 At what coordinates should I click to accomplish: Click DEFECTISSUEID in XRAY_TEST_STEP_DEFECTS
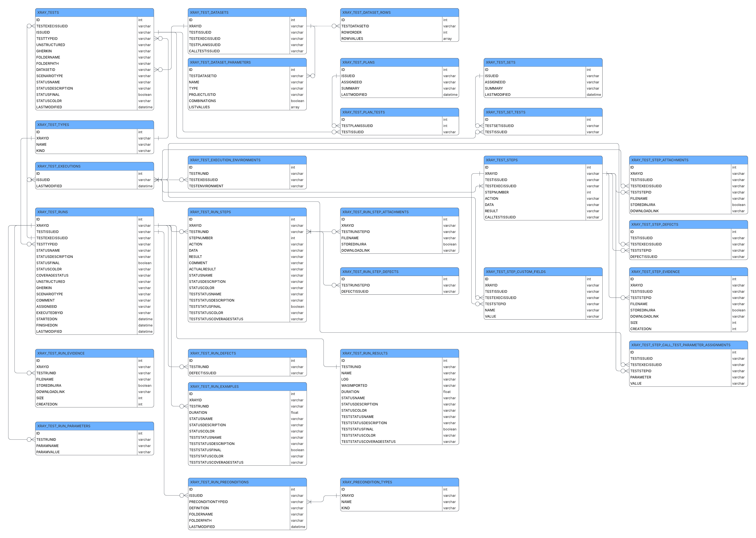coord(688,257)
